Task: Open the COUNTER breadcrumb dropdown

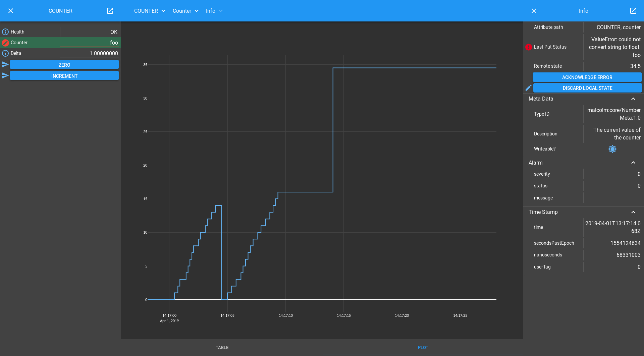Action: tap(163, 11)
